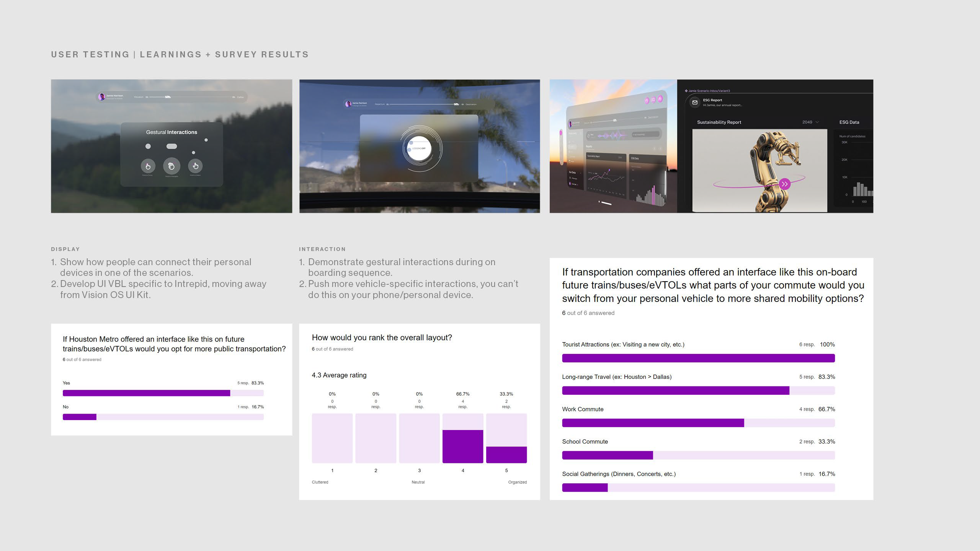Click the rightmost pink circular icon on tilted panel
The height and width of the screenshot is (551, 980).
[x=660, y=99]
